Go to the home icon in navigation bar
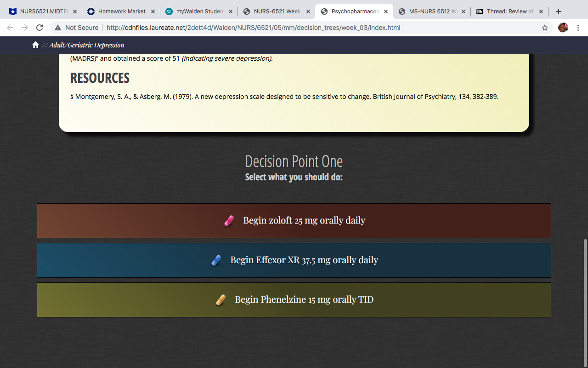This screenshot has height=368, width=588. (x=35, y=45)
